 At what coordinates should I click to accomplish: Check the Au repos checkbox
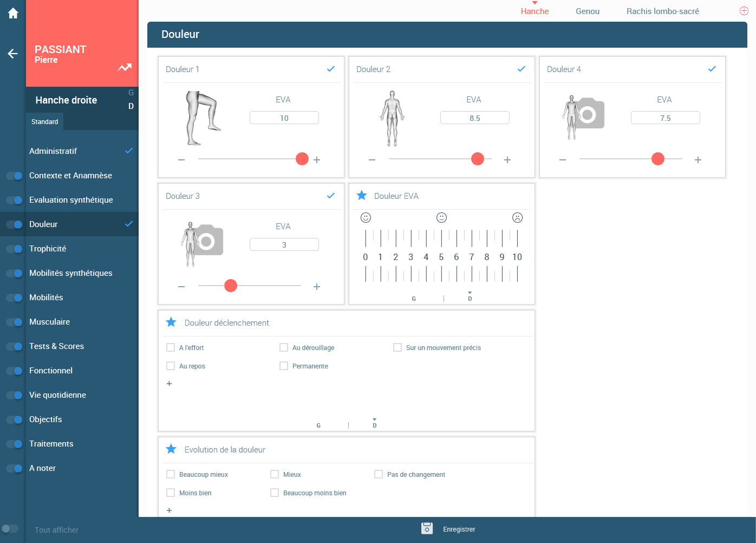[171, 366]
